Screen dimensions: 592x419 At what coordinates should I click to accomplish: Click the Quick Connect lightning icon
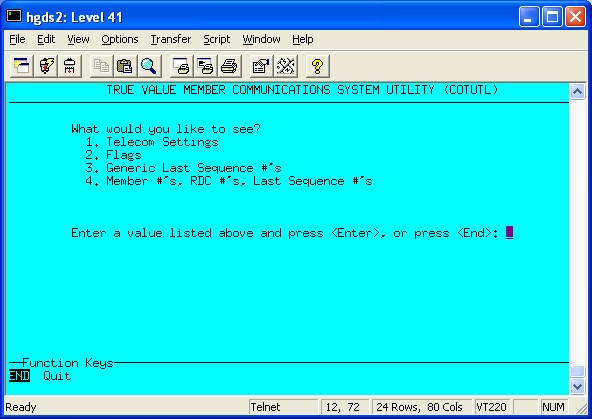coord(46,66)
